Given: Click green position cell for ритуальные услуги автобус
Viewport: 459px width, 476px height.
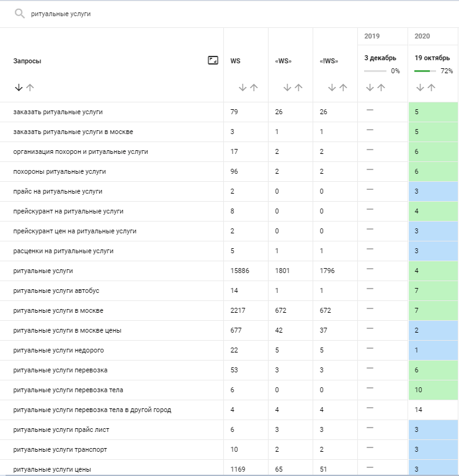Looking at the screenshot, I should click(x=433, y=291).
